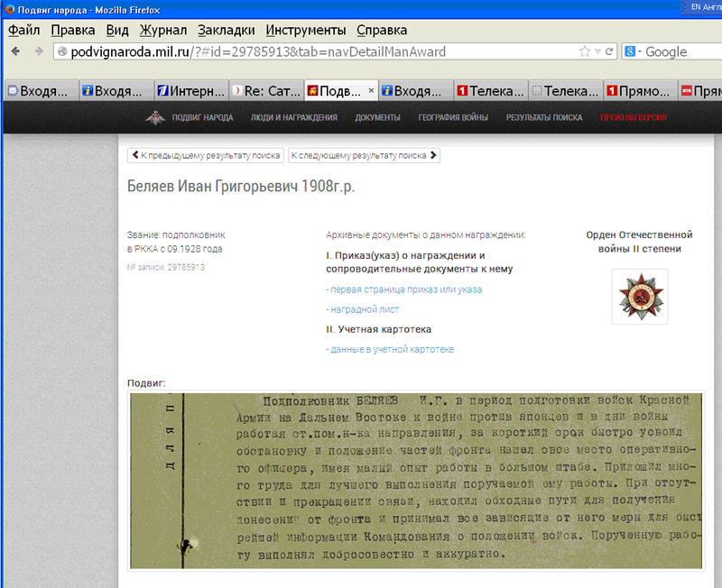
Task: Open the history dropdown arrow in address bar
Action: pyautogui.click(x=597, y=51)
